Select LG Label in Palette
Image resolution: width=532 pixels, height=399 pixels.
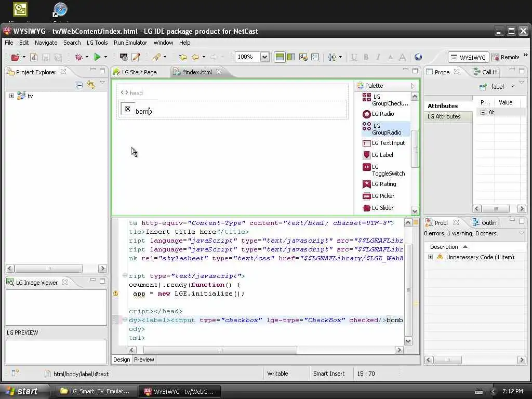378,155
